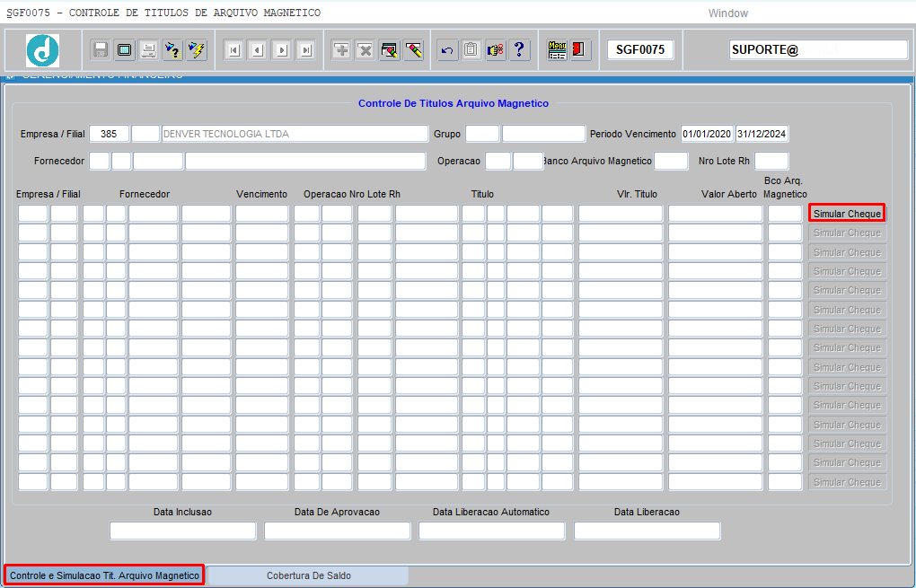Click the first Operacao filter field
This screenshot has width=916, height=588.
pos(498,161)
